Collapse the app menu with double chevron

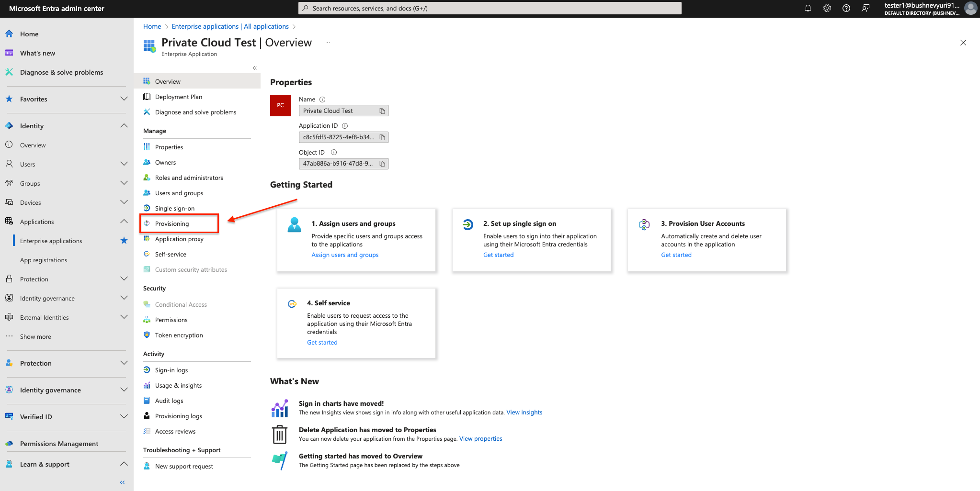pyautogui.click(x=255, y=68)
